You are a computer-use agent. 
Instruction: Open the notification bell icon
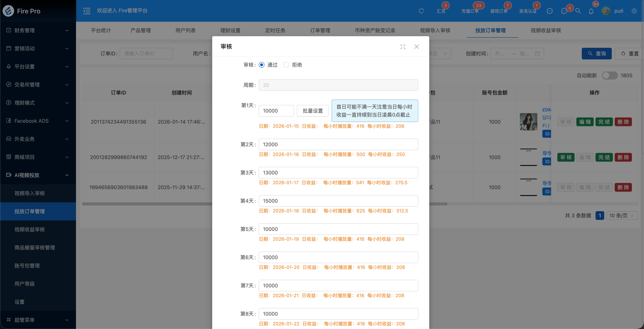[x=591, y=11]
